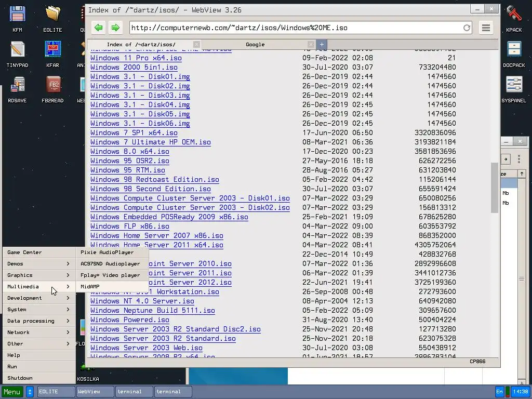Open the KFM desktop icon
The width and height of the screenshot is (532, 399).
(x=17, y=19)
